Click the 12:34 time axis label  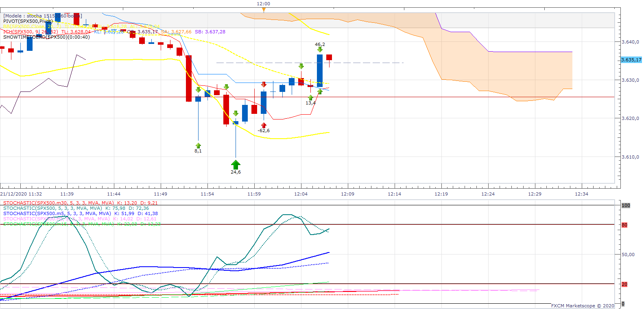coord(582,194)
